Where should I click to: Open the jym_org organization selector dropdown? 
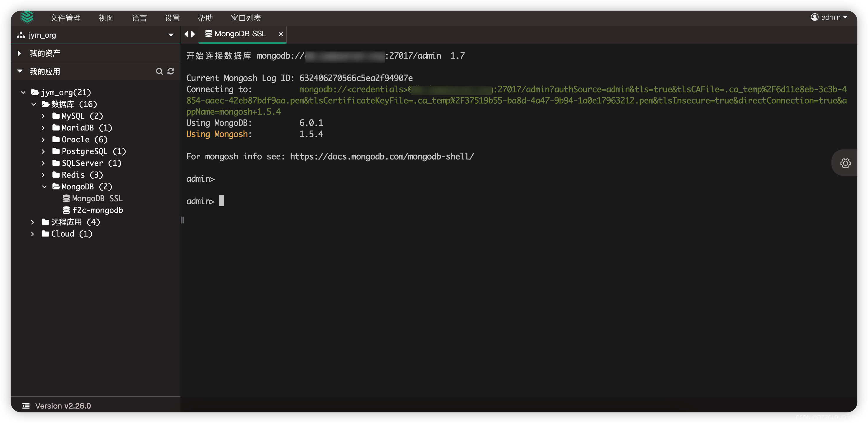click(x=95, y=35)
